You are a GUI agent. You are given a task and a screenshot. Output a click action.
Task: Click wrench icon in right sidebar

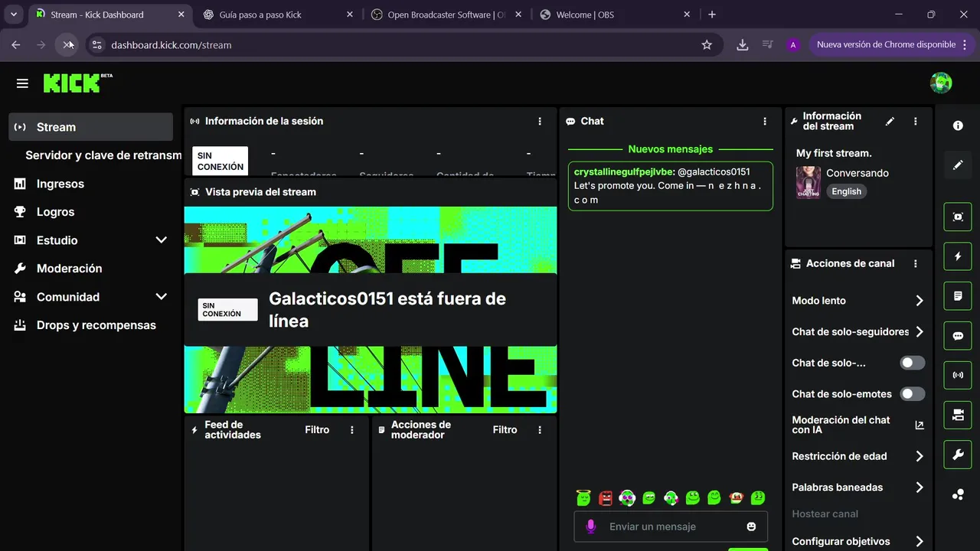958,455
